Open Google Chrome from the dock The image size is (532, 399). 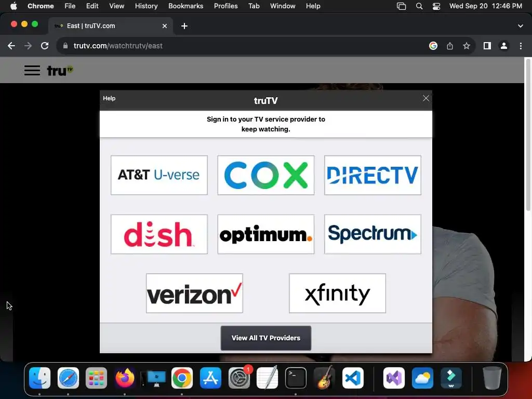coord(182,378)
